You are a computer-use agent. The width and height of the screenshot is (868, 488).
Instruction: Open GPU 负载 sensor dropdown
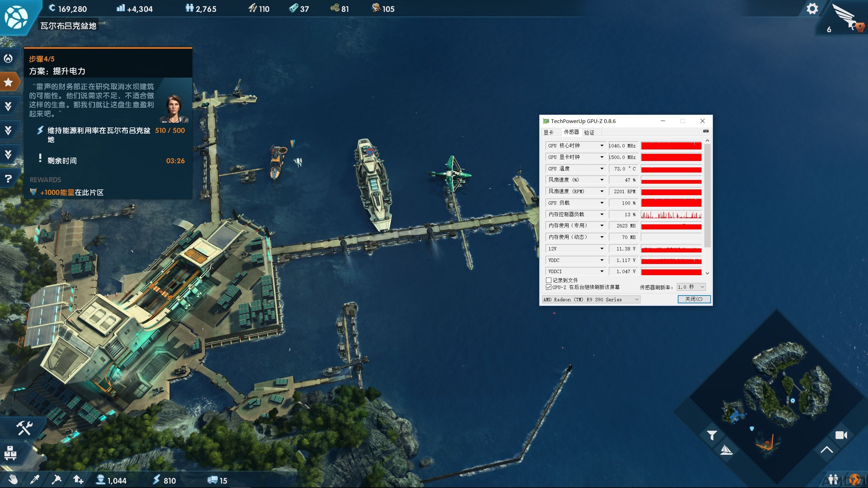602,203
